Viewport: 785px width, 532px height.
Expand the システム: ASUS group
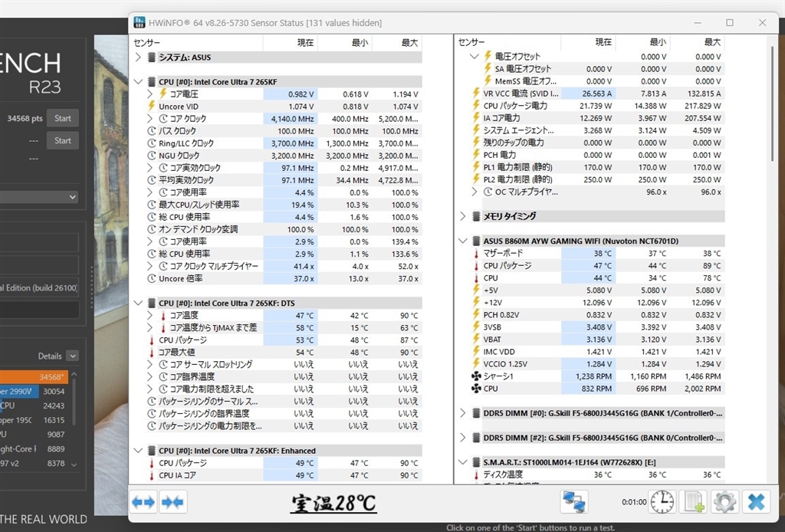[x=138, y=57]
